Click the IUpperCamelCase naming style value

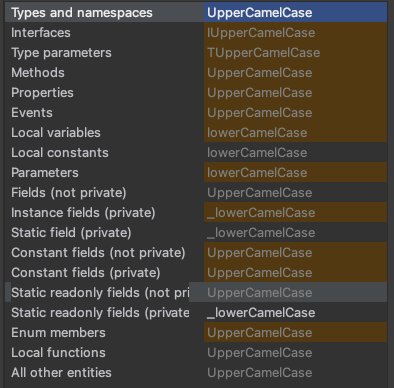261,33
